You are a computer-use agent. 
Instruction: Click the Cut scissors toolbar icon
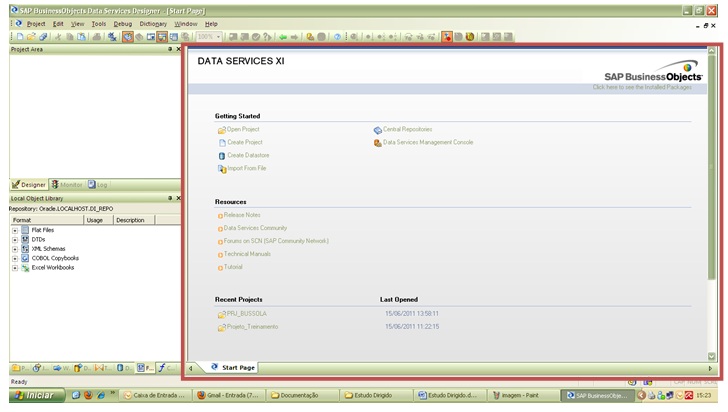(x=58, y=37)
